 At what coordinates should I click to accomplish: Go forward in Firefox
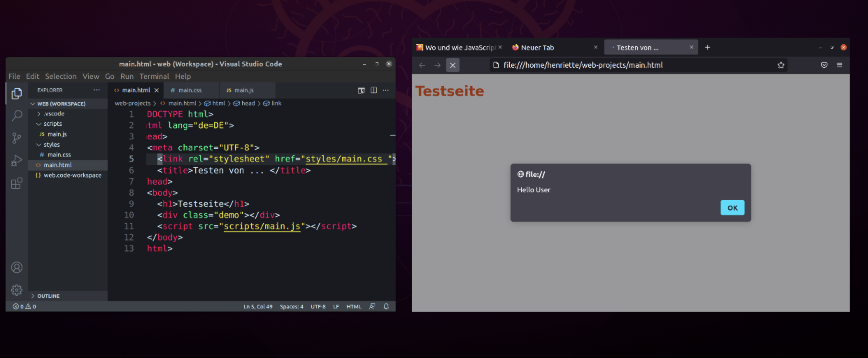[x=437, y=65]
